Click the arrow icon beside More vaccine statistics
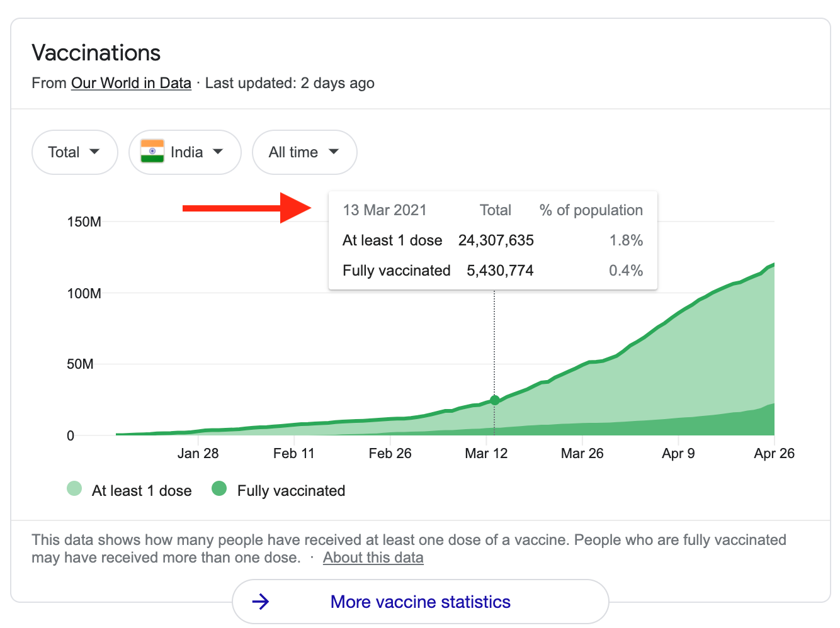This screenshot has height=628, width=840. (x=261, y=602)
